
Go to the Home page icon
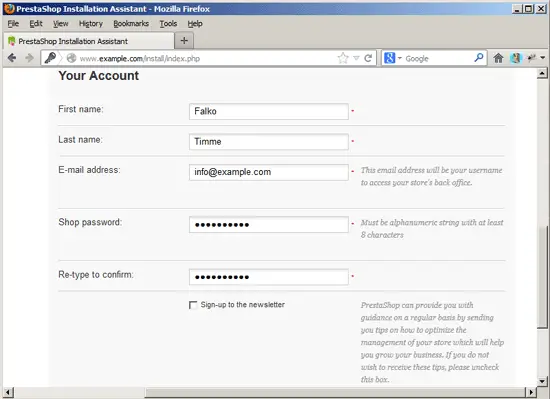click(x=498, y=58)
